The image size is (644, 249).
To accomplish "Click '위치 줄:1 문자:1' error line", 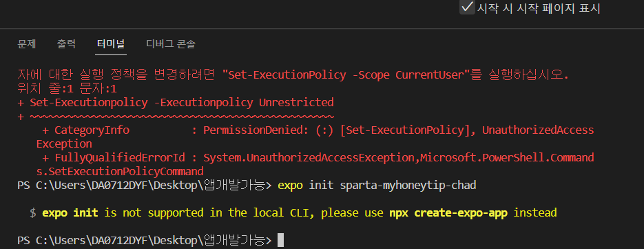I will (x=67, y=88).
